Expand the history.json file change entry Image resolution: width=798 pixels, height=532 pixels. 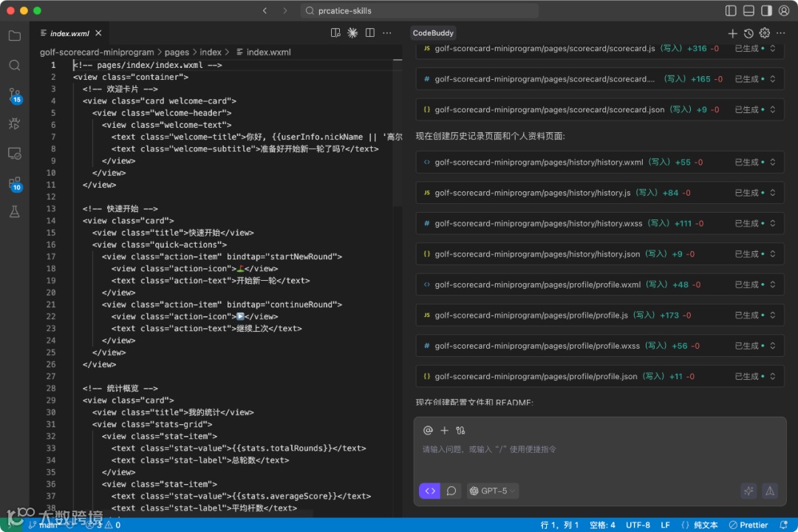click(x=773, y=253)
